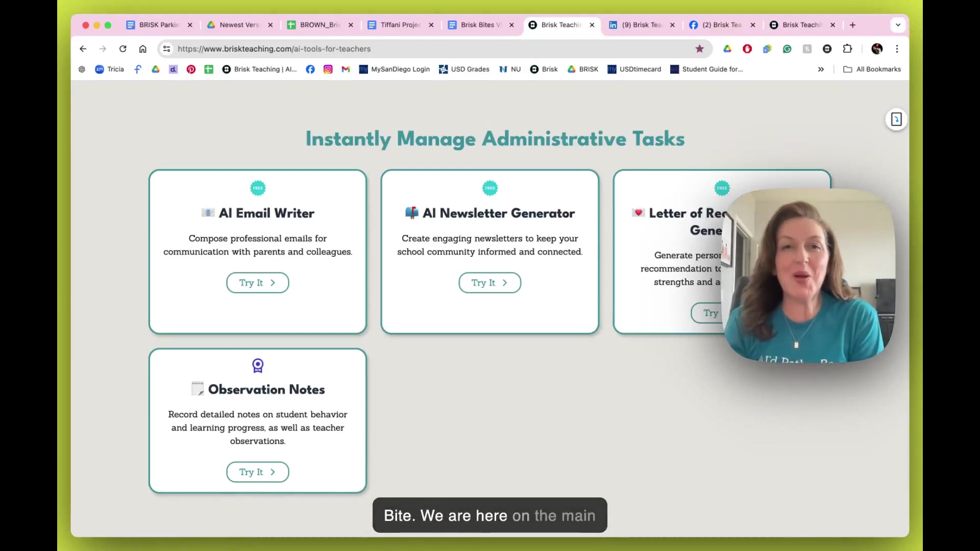Open the USDtimecard bookmark
Viewport: 980px width, 551px height.
click(634, 69)
